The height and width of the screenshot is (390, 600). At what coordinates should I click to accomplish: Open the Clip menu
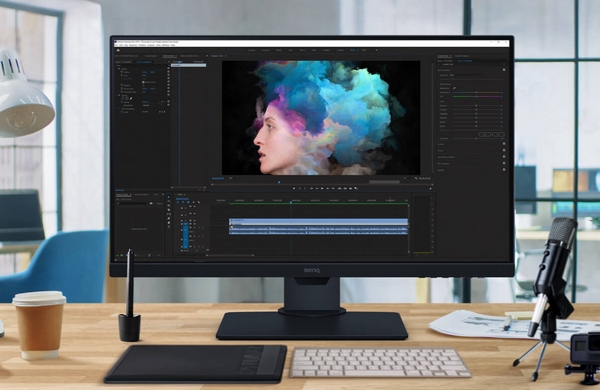coord(126,45)
